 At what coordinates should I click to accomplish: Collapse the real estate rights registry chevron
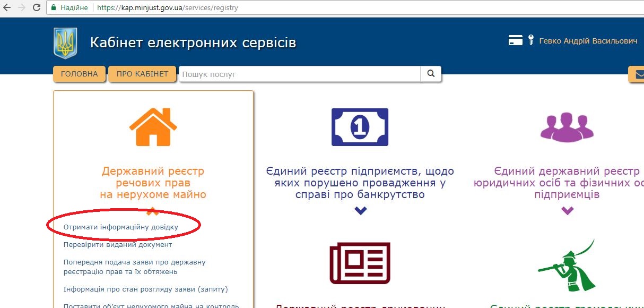153,211
